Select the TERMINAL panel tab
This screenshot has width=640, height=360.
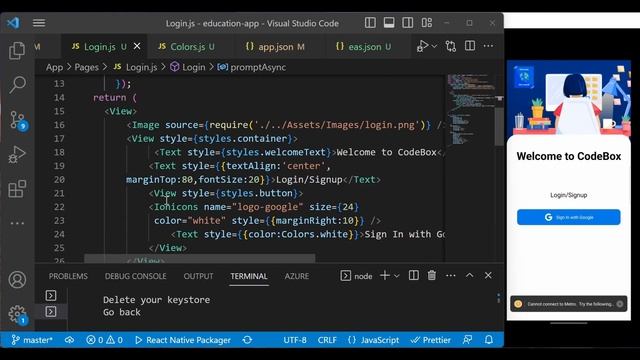tap(249, 276)
